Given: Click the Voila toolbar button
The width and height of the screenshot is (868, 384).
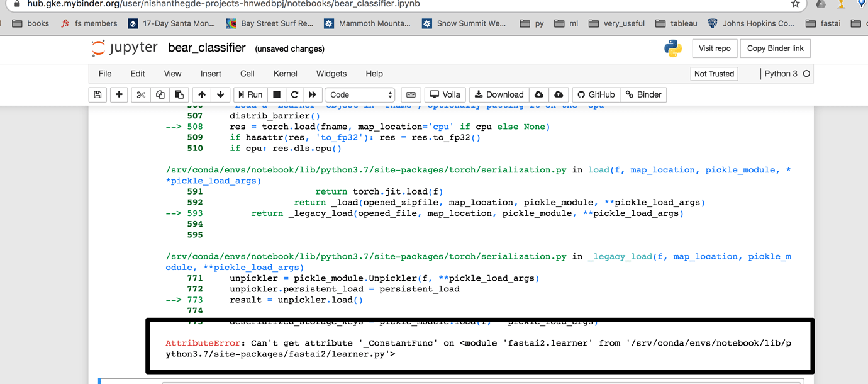Looking at the screenshot, I should [445, 94].
